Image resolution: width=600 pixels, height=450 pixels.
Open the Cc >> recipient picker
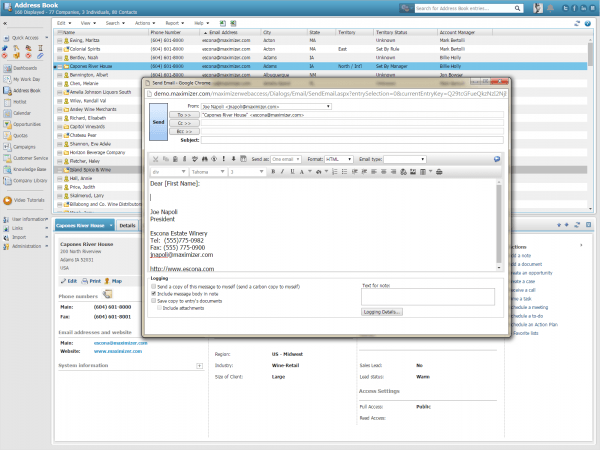point(184,123)
